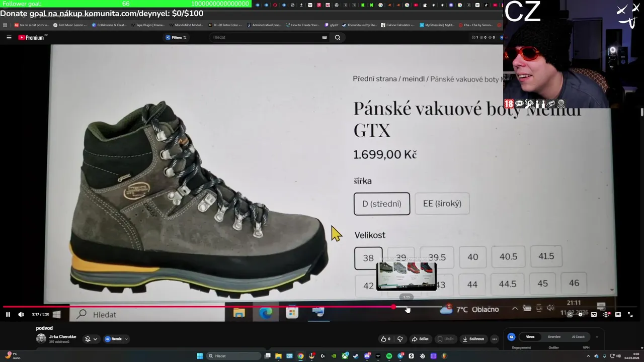The image size is (644, 362).
Task: Show hidden system tray icons
Action: [x=588, y=356]
